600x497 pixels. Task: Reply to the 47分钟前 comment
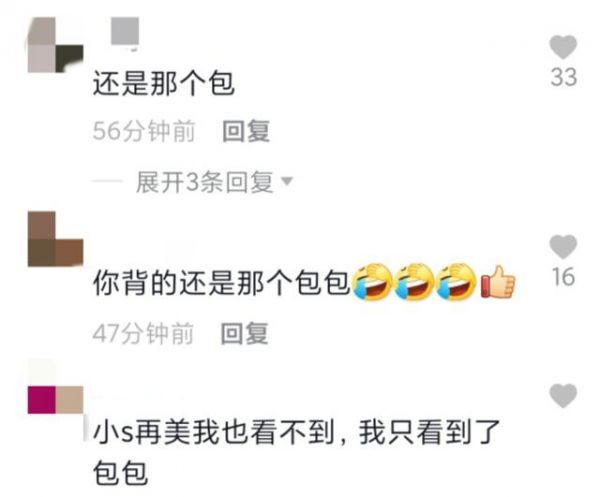click(244, 333)
